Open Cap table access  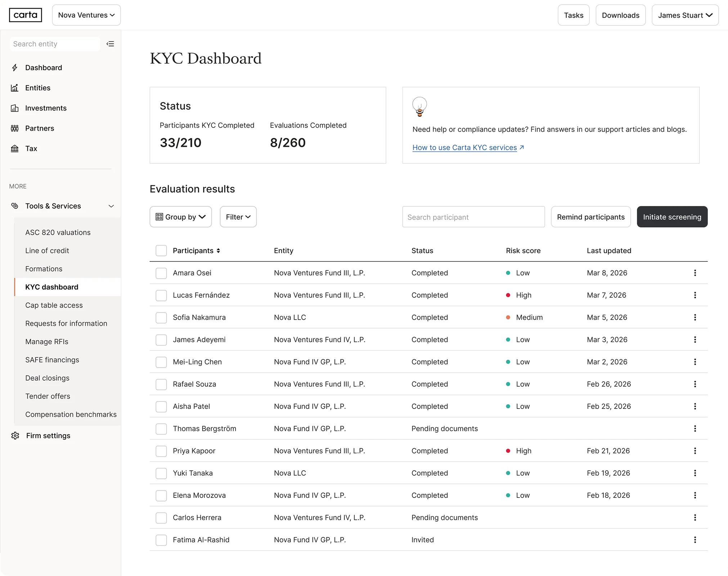pos(54,305)
